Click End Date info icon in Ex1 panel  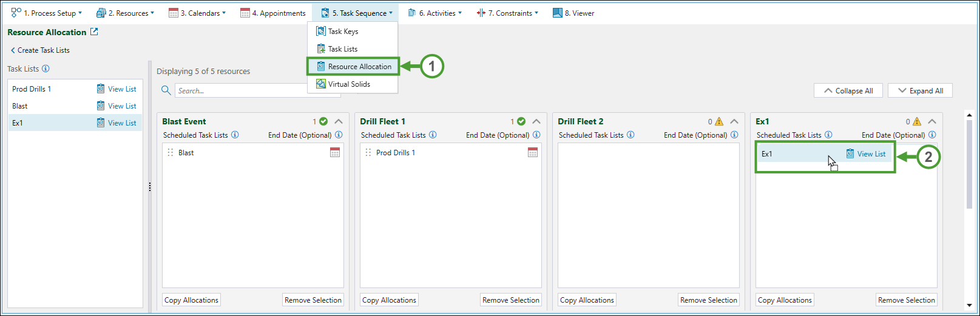pyautogui.click(x=932, y=135)
